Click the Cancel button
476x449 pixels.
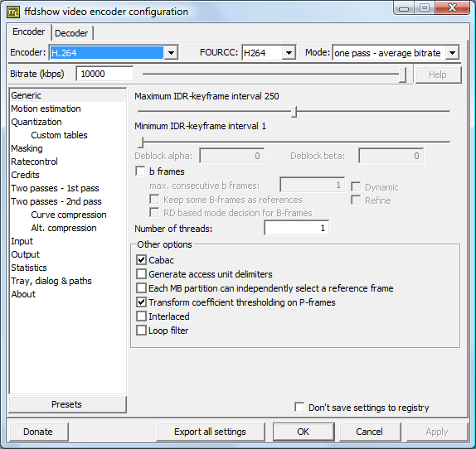(370, 432)
